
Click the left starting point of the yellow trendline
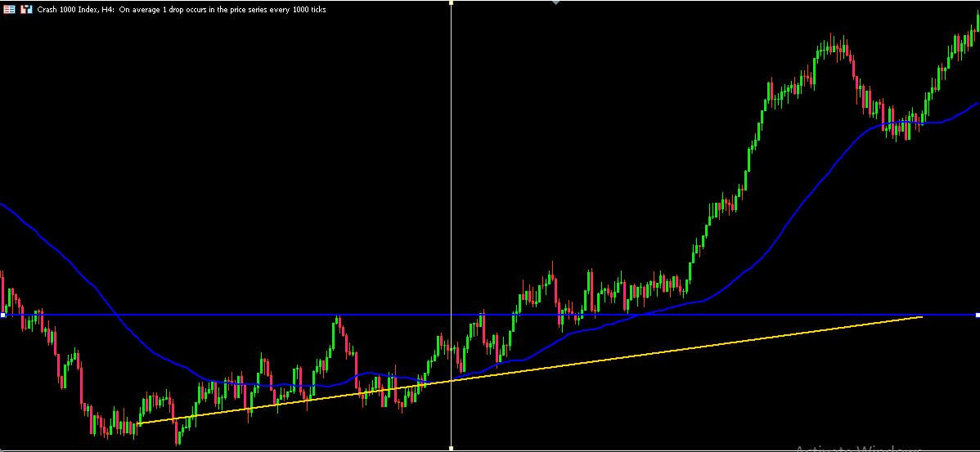(139, 423)
